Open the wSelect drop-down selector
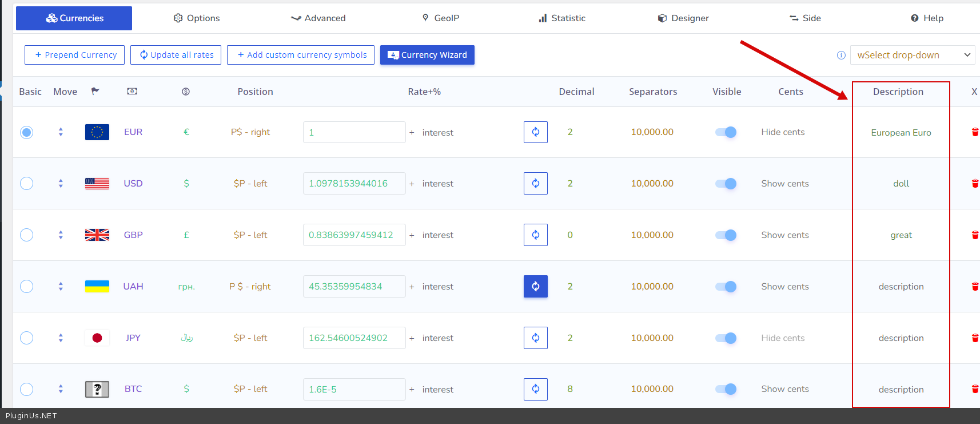The image size is (980, 424). click(913, 55)
